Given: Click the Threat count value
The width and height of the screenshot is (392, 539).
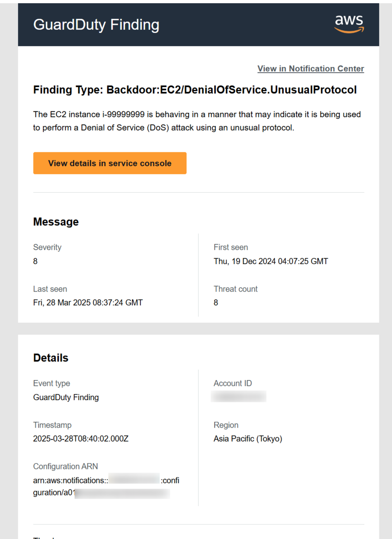Looking at the screenshot, I should pyautogui.click(x=216, y=303).
